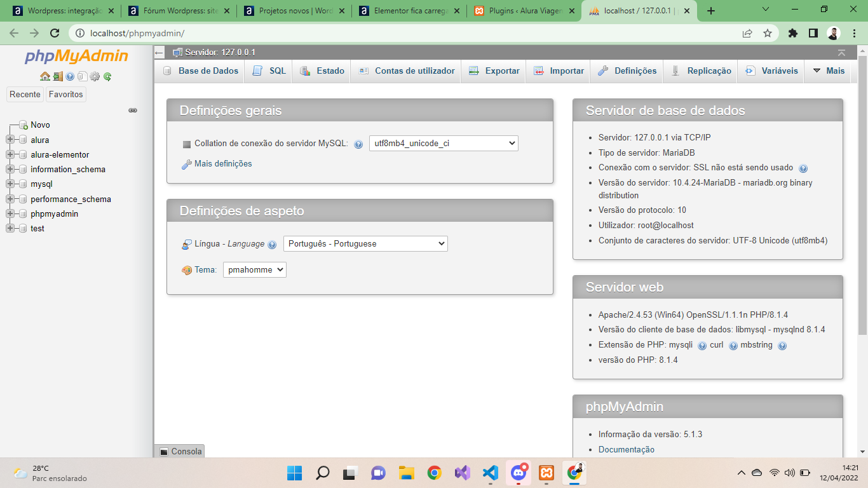The image size is (868, 488).
Task: Open Mais definições link
Action: click(223, 164)
